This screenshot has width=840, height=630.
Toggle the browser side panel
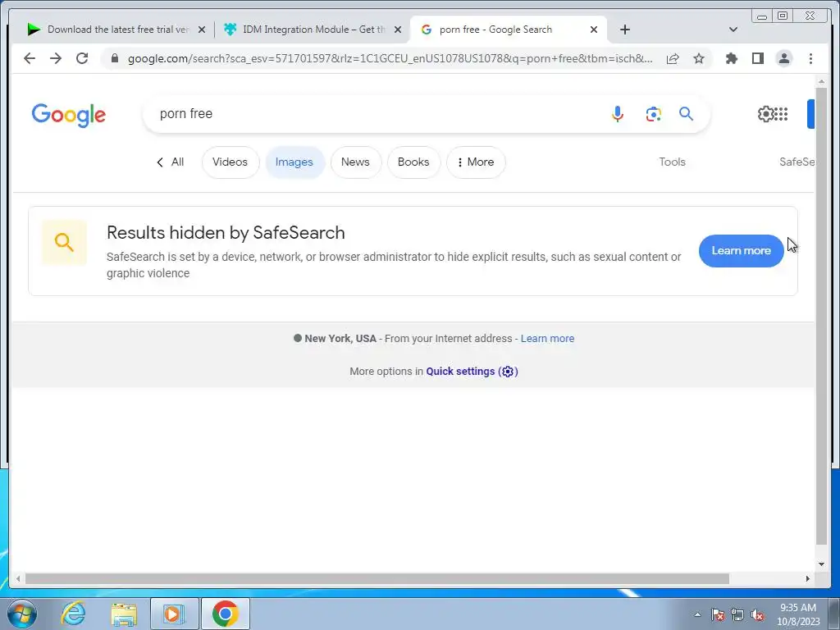pos(757,58)
